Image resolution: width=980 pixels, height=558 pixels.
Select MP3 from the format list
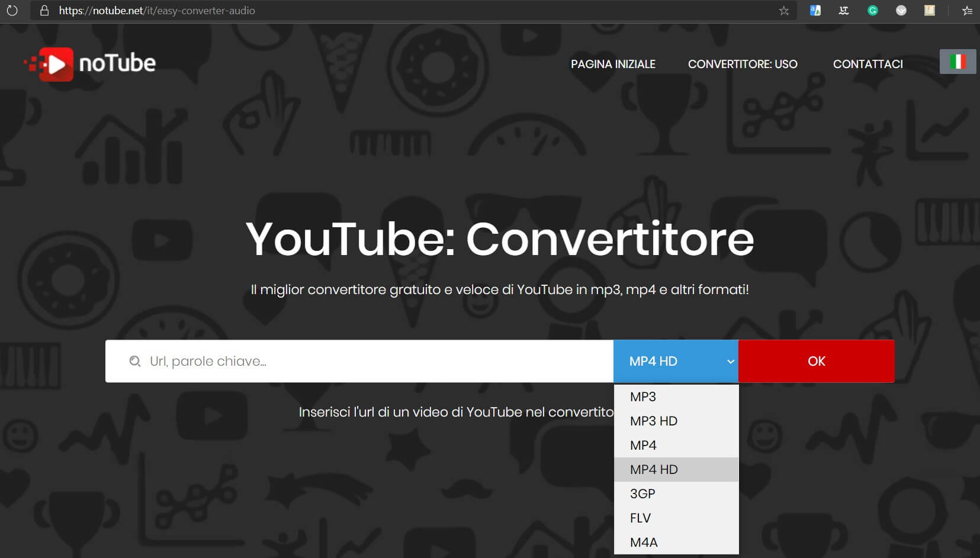(643, 396)
